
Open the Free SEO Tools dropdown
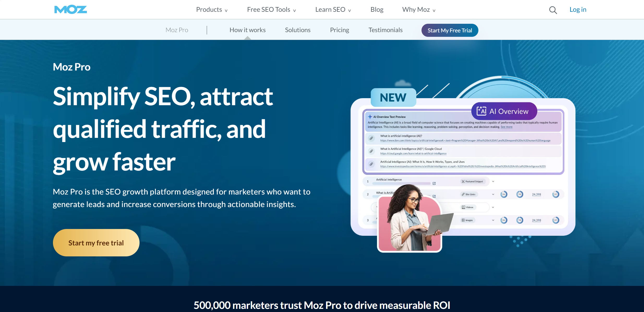point(272,10)
